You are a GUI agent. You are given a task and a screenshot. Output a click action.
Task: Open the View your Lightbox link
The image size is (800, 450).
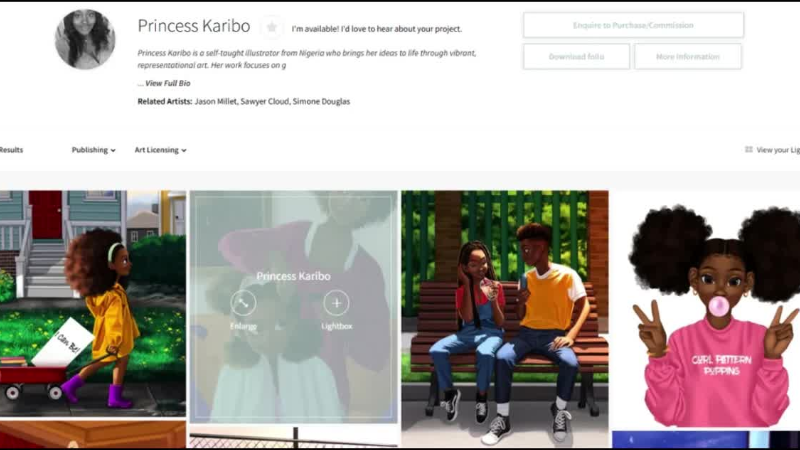778,150
